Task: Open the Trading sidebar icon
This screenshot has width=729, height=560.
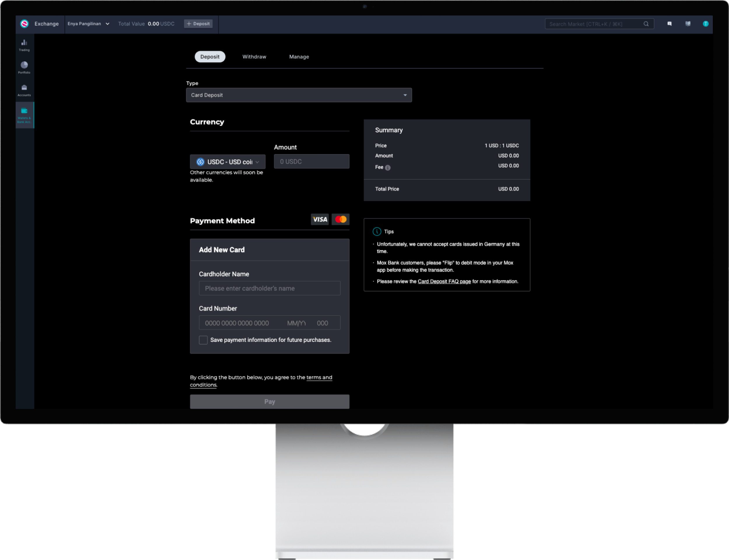Action: tap(24, 45)
